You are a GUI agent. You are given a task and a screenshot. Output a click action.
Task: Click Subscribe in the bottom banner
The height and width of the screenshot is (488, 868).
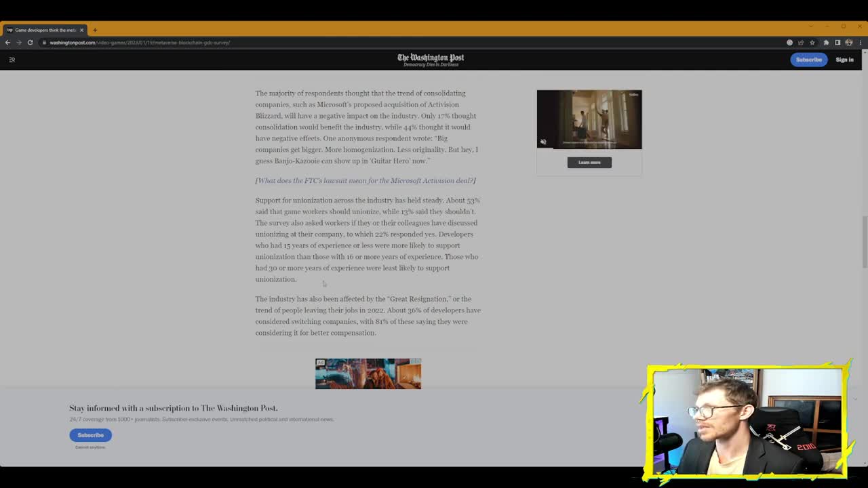90,435
